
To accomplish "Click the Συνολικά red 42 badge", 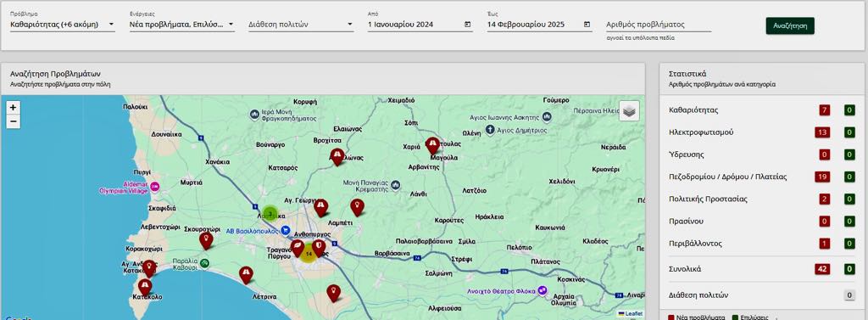I will click(822, 269).
